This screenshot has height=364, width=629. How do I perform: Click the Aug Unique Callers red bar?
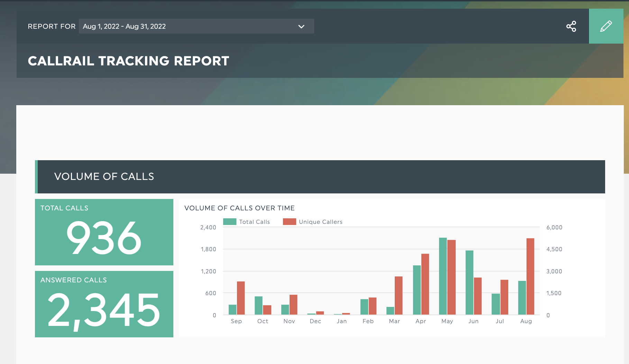530,276
